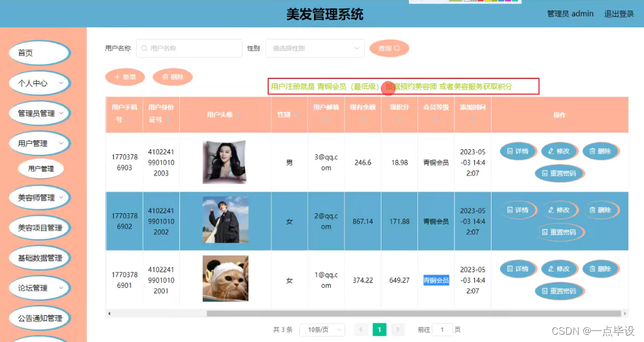Select the 用户管理 submenu item
This screenshot has height=342, width=644.
[41, 169]
